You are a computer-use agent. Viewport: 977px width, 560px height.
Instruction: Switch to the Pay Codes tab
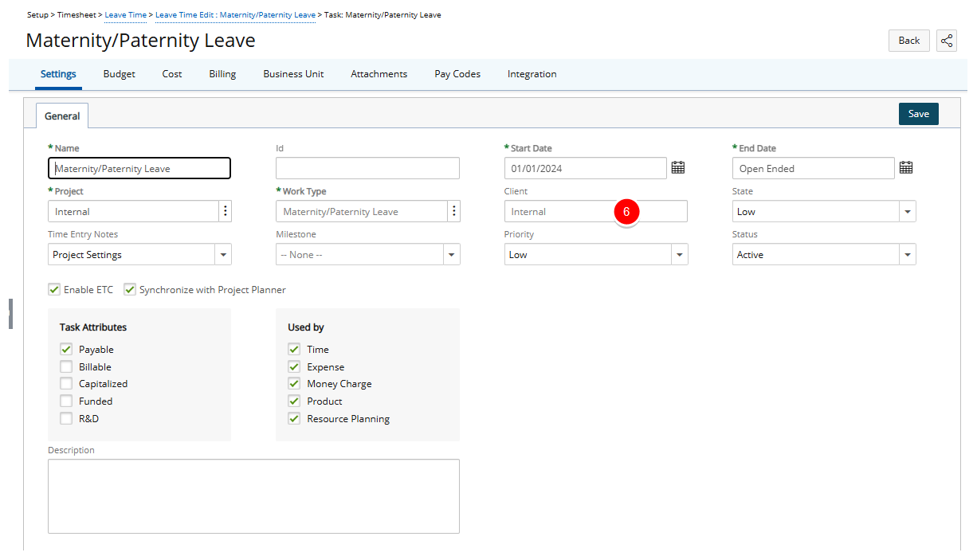click(457, 74)
